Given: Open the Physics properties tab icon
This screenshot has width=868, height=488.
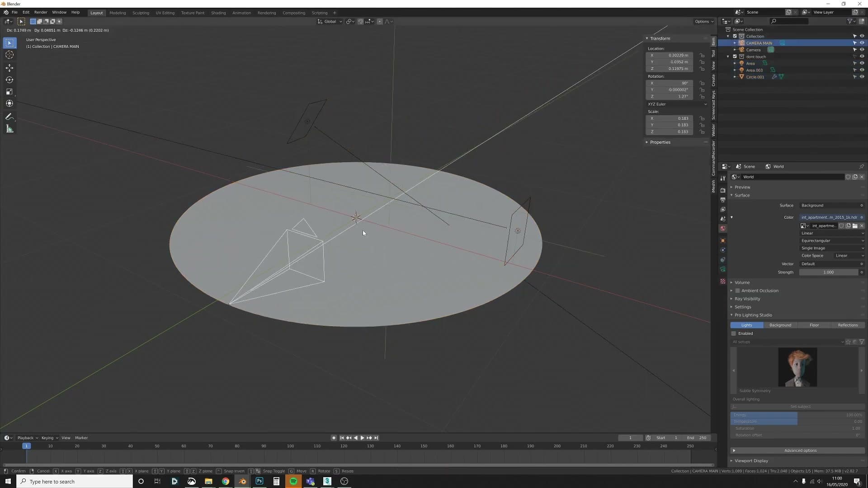Looking at the screenshot, I should coord(723,250).
